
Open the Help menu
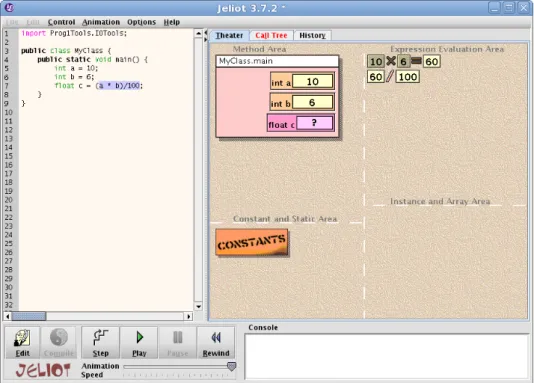click(x=172, y=22)
